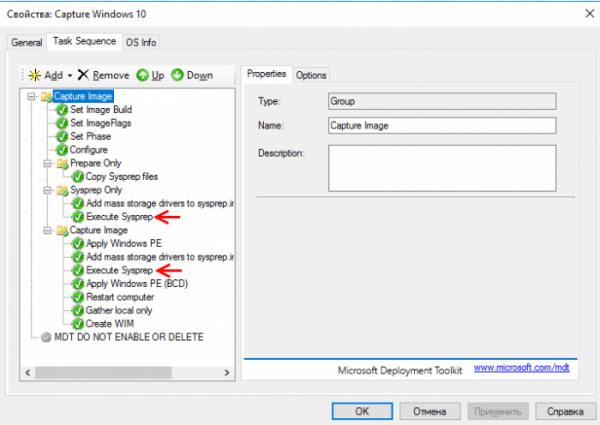
Task: Select 'MDT DO NOT ENABLE OR DELETE' item
Action: (x=129, y=337)
